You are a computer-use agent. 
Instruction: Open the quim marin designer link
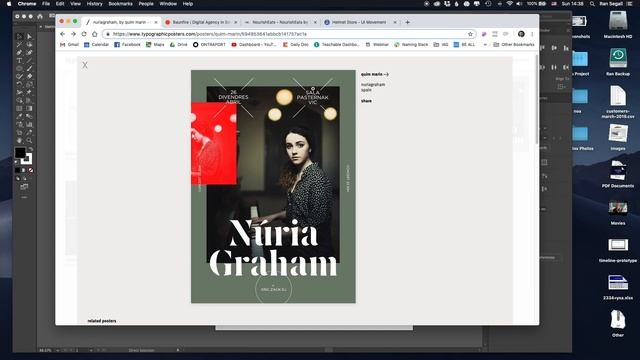click(375, 74)
